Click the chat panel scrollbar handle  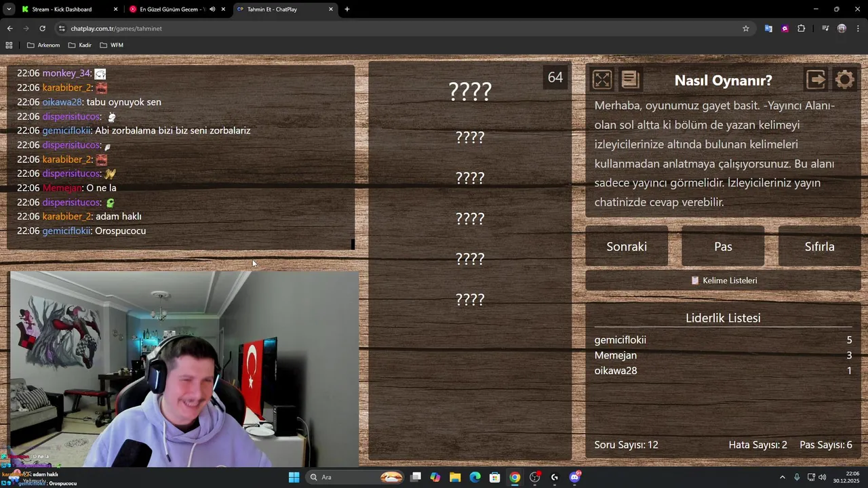(x=353, y=244)
